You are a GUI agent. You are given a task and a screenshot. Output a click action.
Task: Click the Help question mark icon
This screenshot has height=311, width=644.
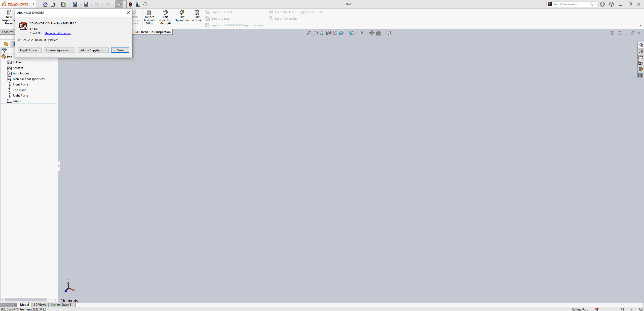pos(612,4)
